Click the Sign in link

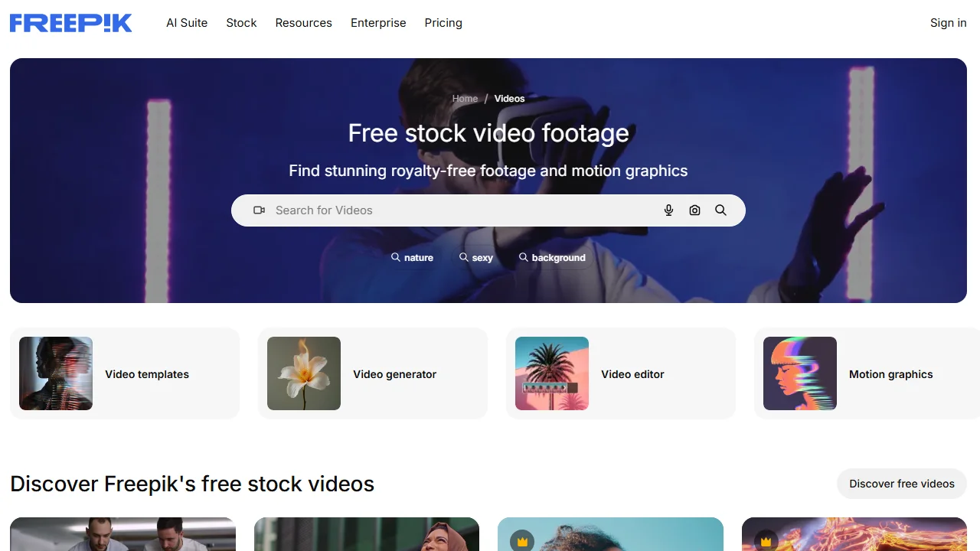pyautogui.click(x=948, y=23)
